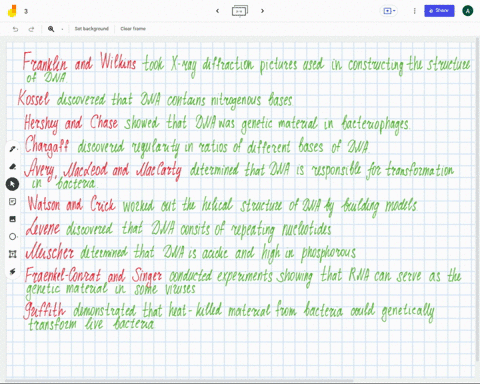The image size is (480, 384).
Task: Click Set background
Action: (92, 29)
